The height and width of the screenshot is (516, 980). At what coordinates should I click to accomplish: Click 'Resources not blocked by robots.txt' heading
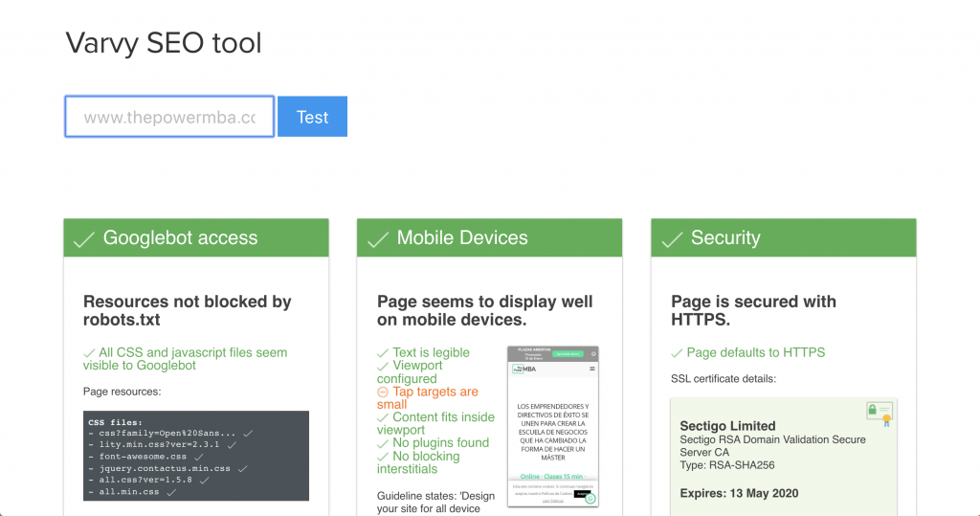tap(188, 310)
